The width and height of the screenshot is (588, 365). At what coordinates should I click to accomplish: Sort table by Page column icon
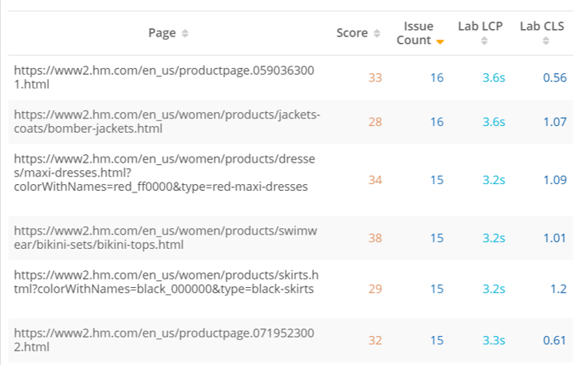[185, 33]
